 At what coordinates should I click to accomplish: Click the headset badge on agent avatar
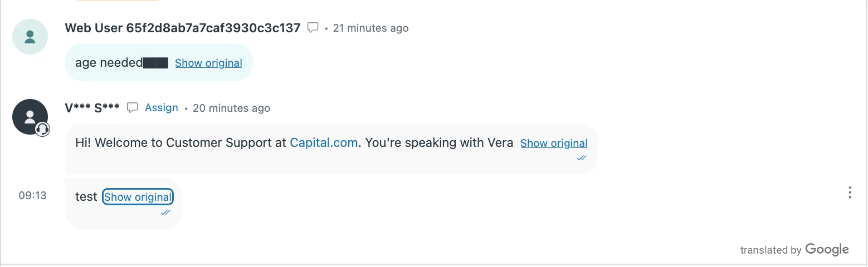pyautogui.click(x=42, y=129)
